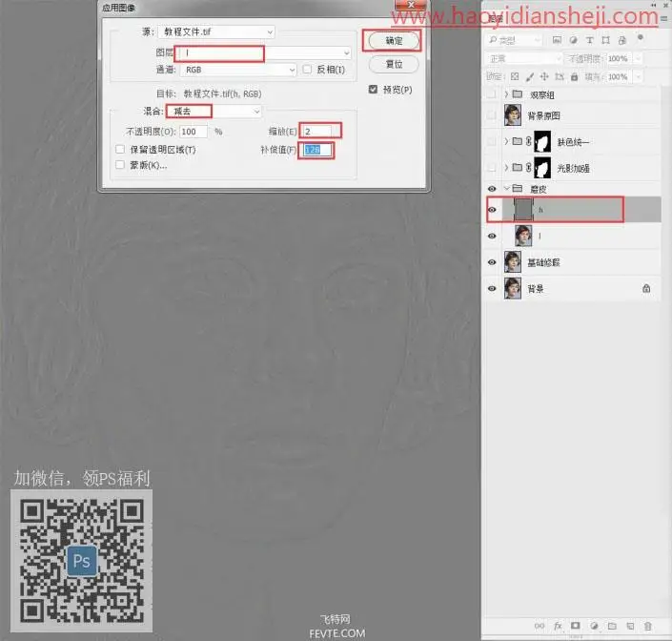
Task: Filter layers by smart object icon
Action: pos(622,40)
